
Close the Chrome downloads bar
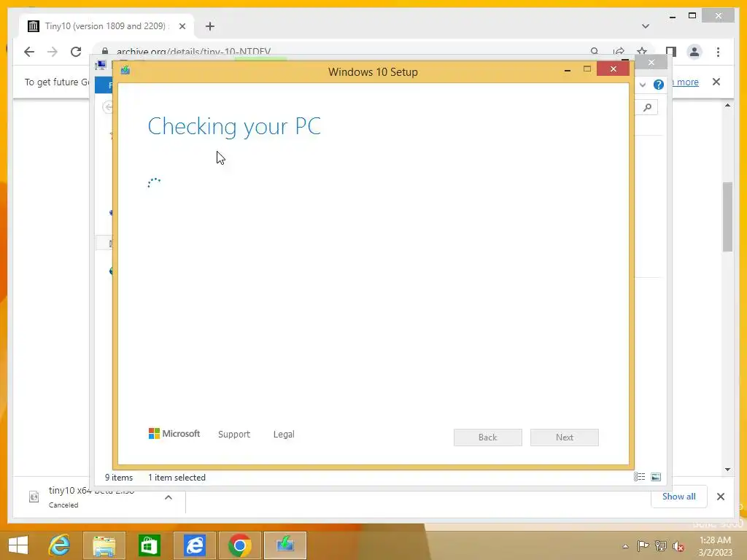point(720,497)
